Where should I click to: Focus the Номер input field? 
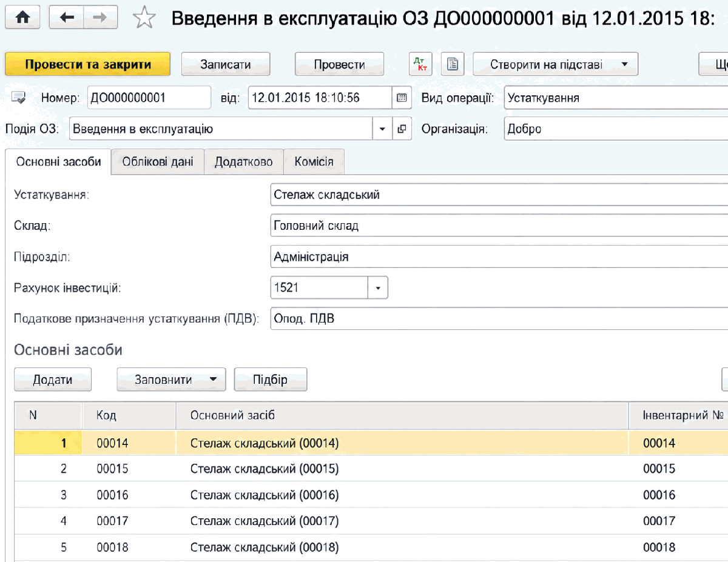149,97
